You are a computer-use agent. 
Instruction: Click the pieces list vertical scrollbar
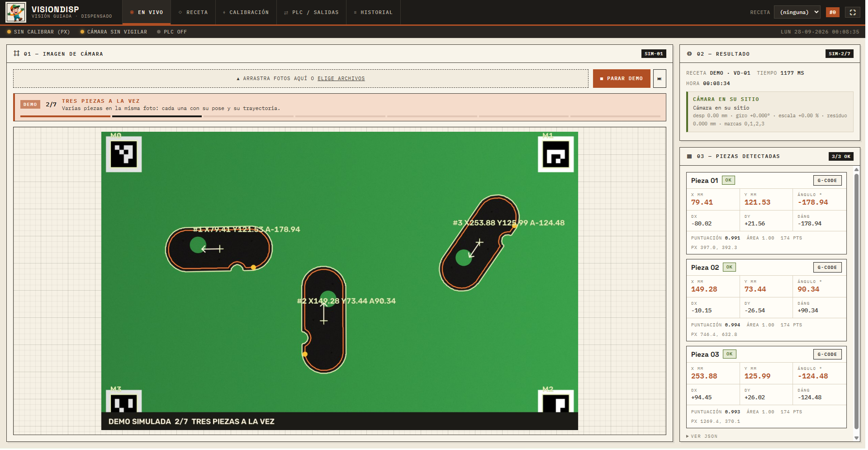tap(856, 301)
